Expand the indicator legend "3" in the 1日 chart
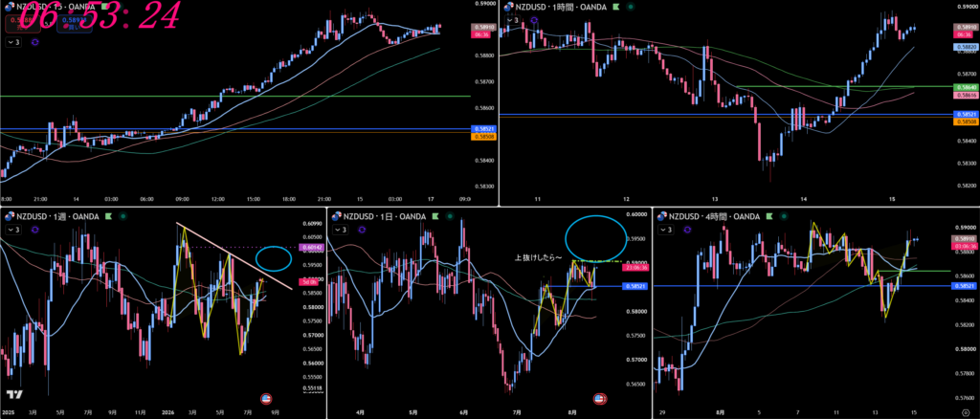The width and height of the screenshot is (980, 419). tap(342, 231)
